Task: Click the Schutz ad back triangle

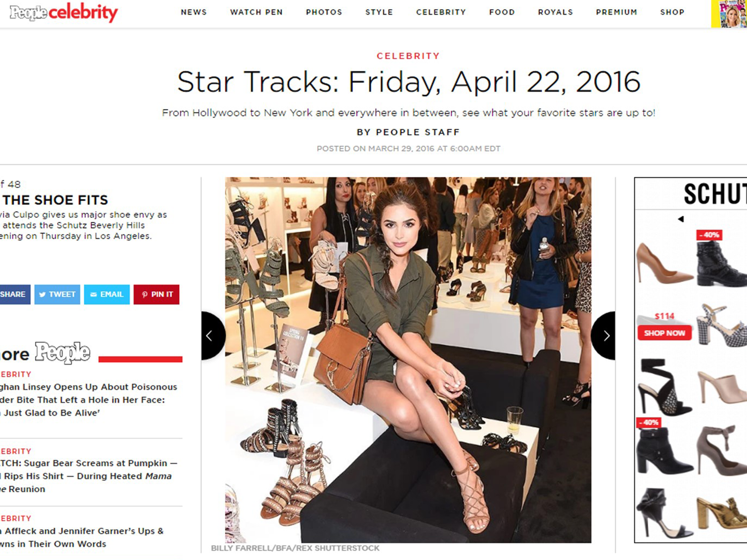Action: (x=681, y=219)
